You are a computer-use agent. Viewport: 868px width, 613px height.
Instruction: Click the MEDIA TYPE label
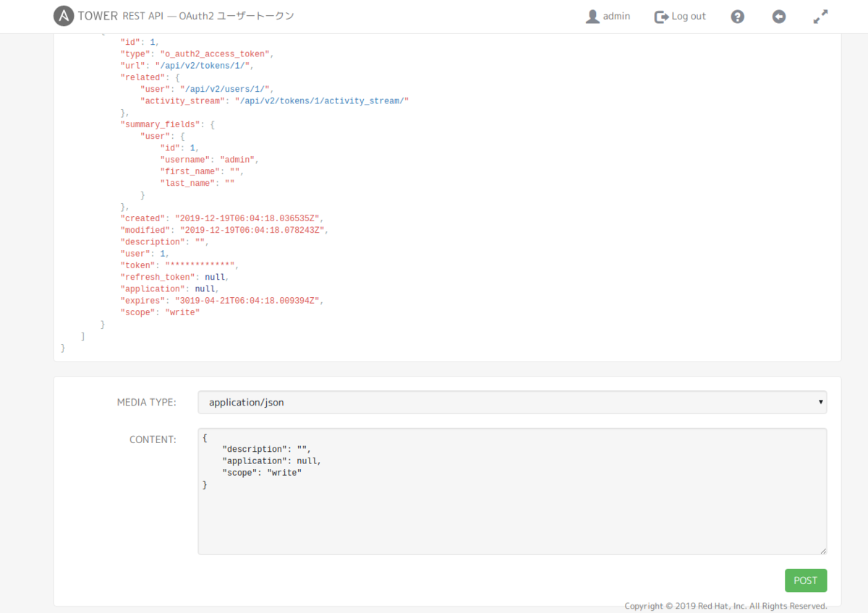[x=146, y=402]
